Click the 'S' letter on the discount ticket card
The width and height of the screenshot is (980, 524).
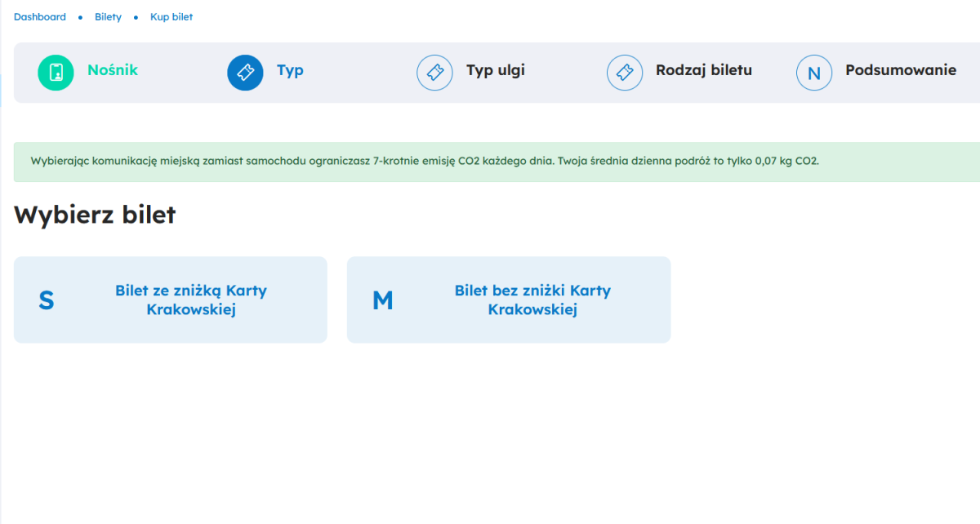pyautogui.click(x=47, y=300)
